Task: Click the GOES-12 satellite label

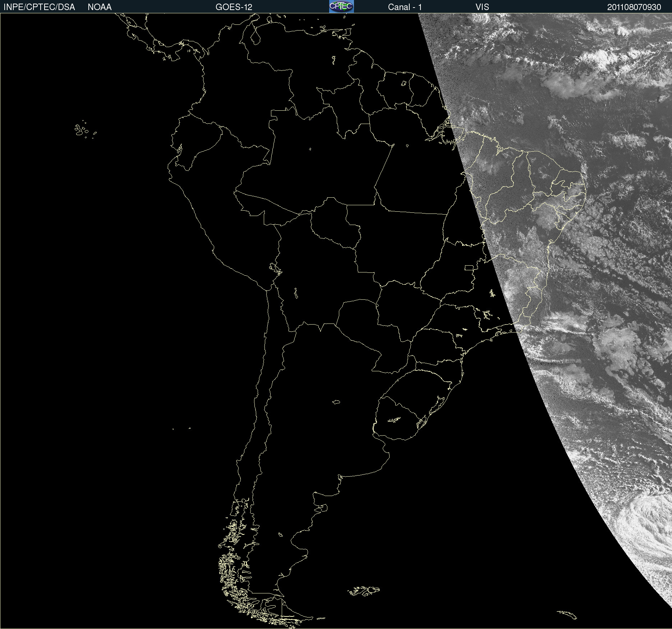Action: (x=234, y=7)
